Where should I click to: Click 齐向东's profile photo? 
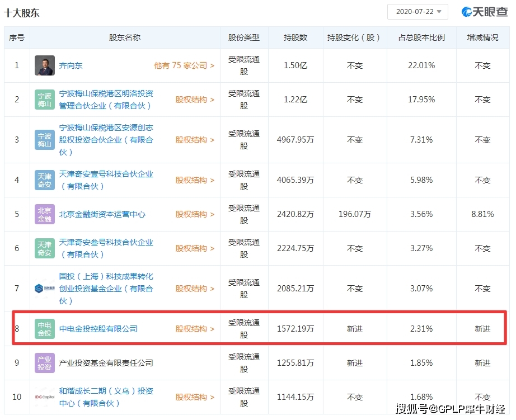coord(44,65)
